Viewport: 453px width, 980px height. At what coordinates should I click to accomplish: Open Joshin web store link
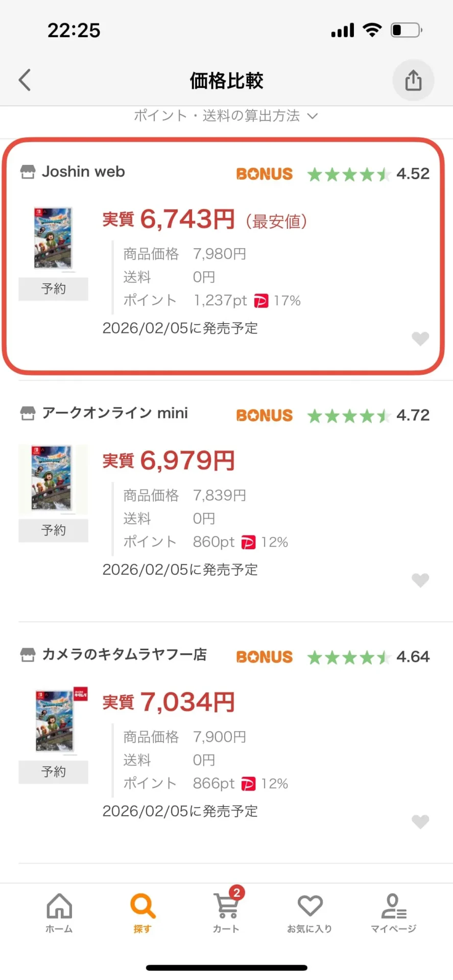(83, 172)
